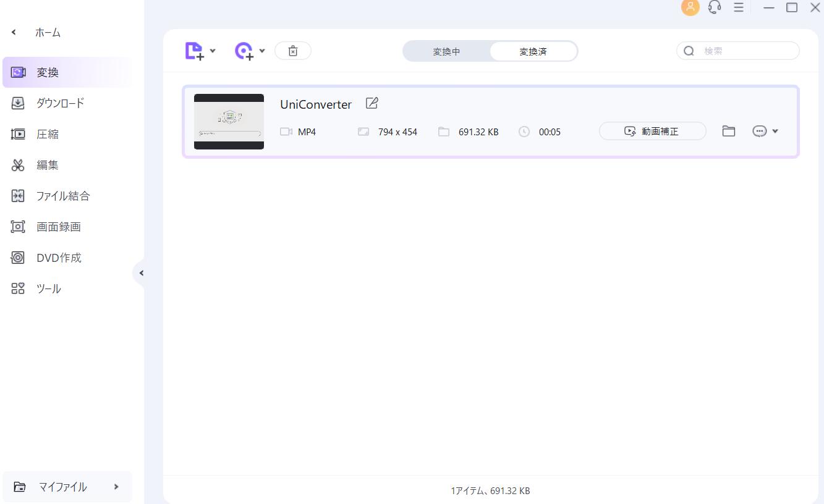Click the 圧縮 sidebar icon
824x504 pixels.
click(x=18, y=134)
